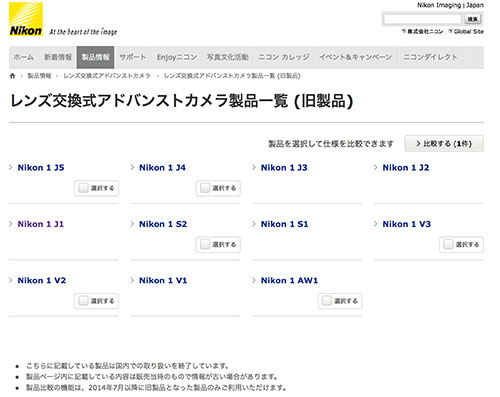The height and width of the screenshot is (397, 500).
Task: Click the arrow icon beside Nikon 1 J2
Action: (376, 167)
